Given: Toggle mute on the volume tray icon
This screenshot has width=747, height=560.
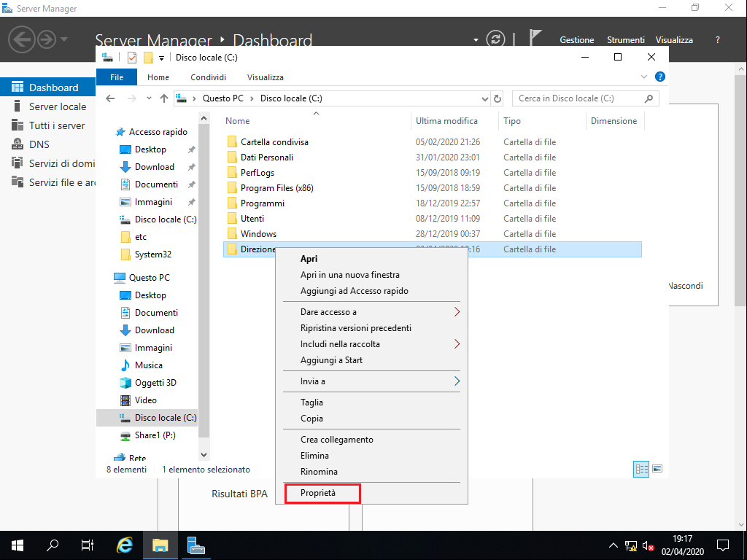Looking at the screenshot, I should pos(647,545).
